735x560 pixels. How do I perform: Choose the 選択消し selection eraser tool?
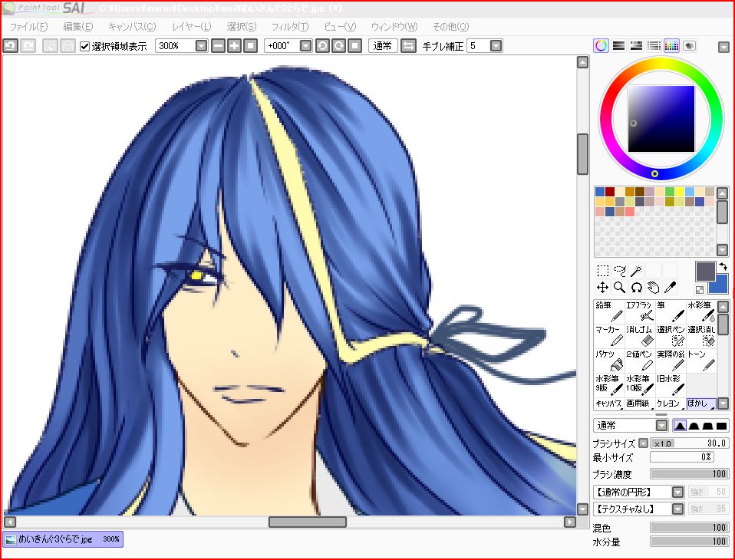click(702, 336)
